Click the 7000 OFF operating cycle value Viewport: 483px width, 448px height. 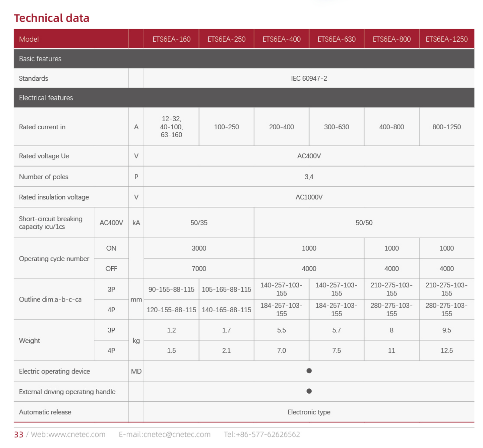tap(199, 269)
